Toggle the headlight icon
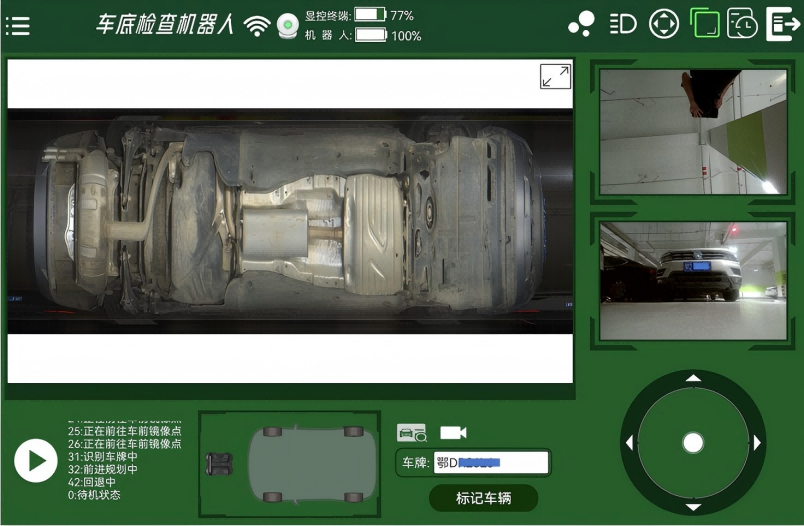Viewport: 804px width, 526px height. (623, 24)
